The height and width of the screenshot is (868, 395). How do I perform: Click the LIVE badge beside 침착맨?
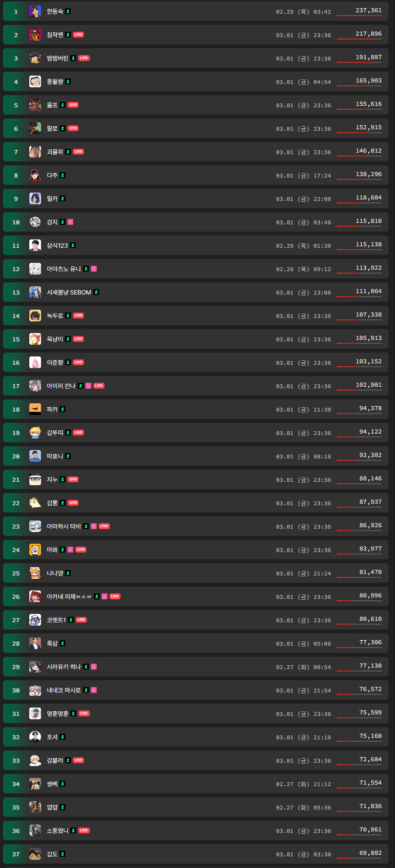click(78, 35)
